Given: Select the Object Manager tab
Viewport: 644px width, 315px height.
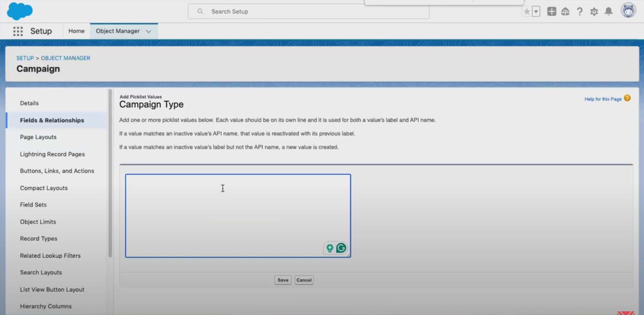Looking at the screenshot, I should (118, 31).
